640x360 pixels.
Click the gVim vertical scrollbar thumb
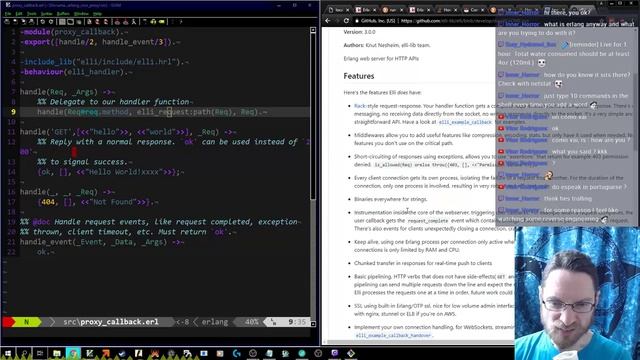[x=313, y=116]
